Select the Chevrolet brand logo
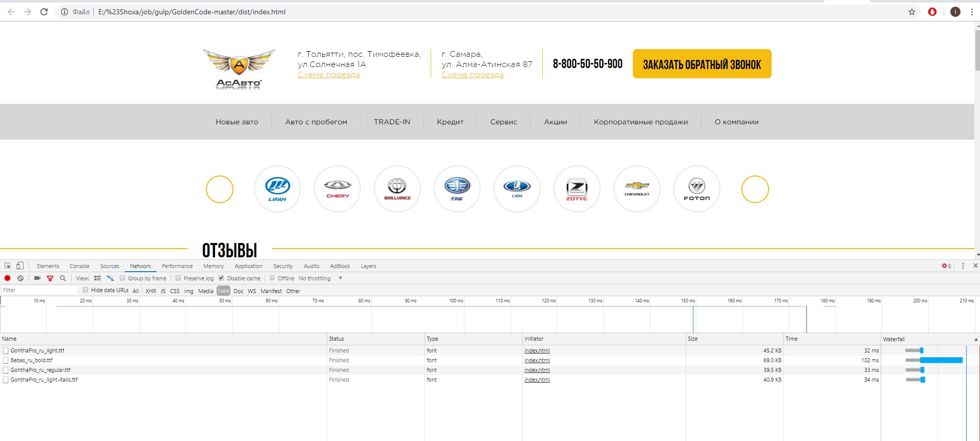Viewport: 980px width, 441px height. click(637, 189)
